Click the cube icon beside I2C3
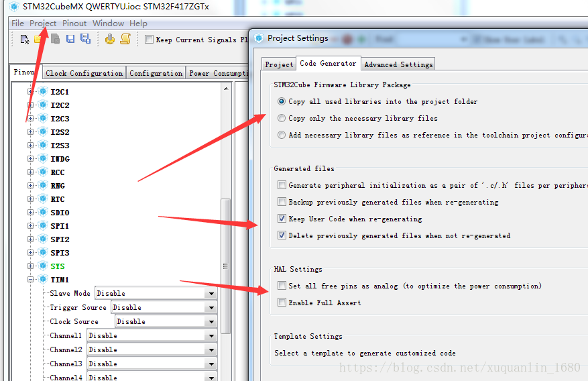 point(43,119)
